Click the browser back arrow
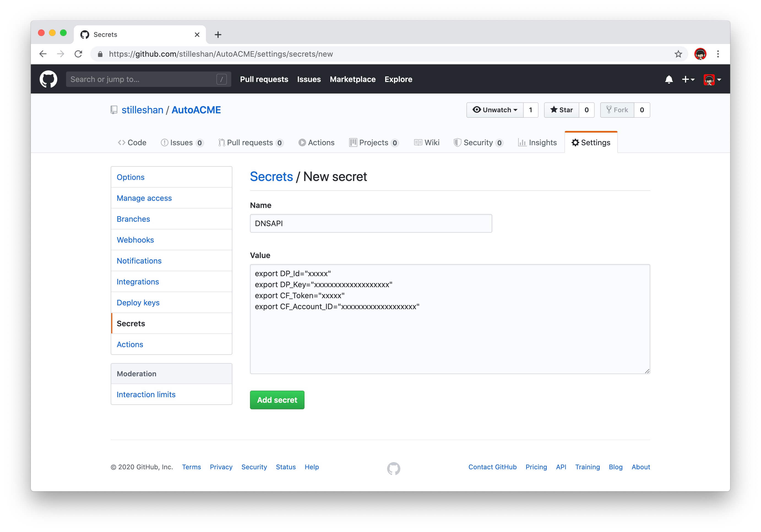Screen dimensions: 761x532 (43, 54)
